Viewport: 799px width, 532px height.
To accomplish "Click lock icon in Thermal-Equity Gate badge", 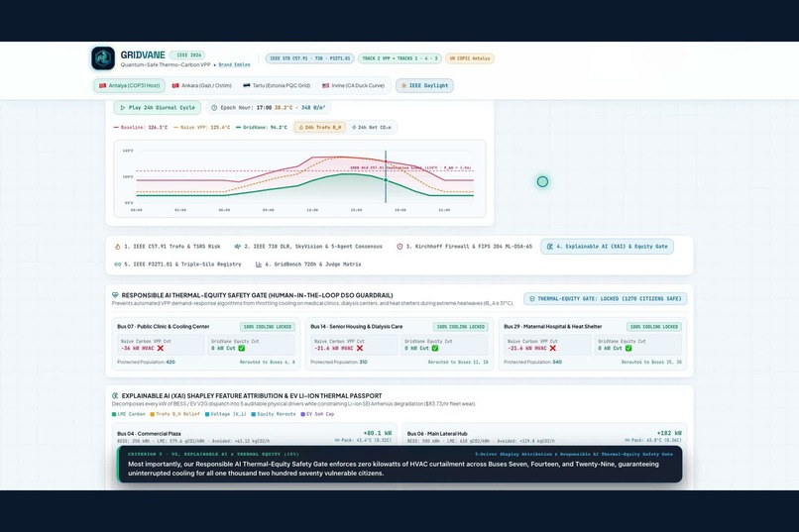I will point(532,299).
